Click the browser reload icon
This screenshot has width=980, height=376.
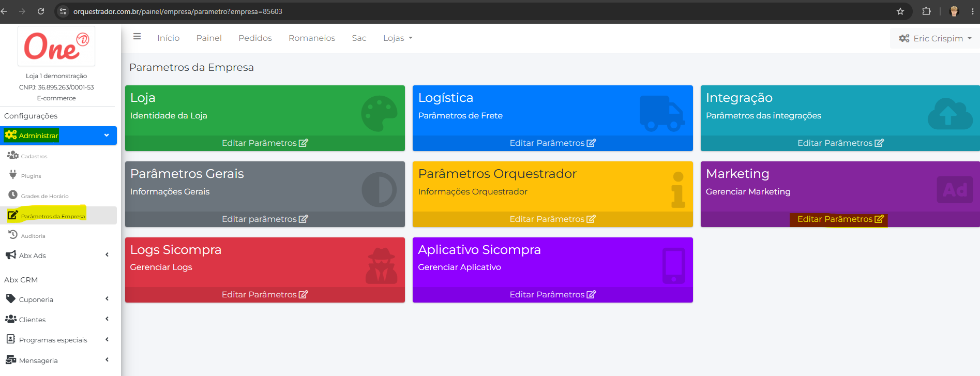(41, 11)
